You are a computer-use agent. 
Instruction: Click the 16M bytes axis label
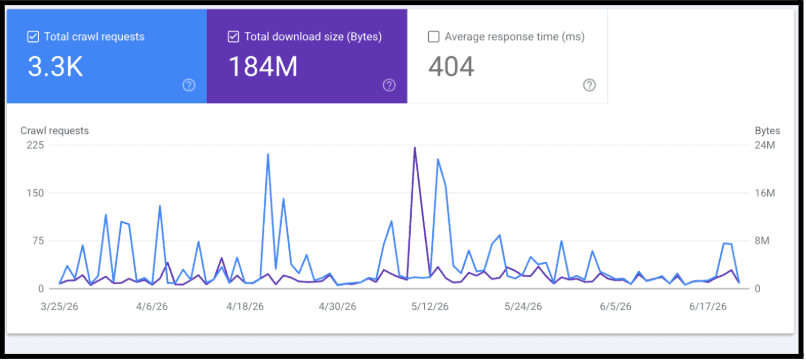click(764, 193)
